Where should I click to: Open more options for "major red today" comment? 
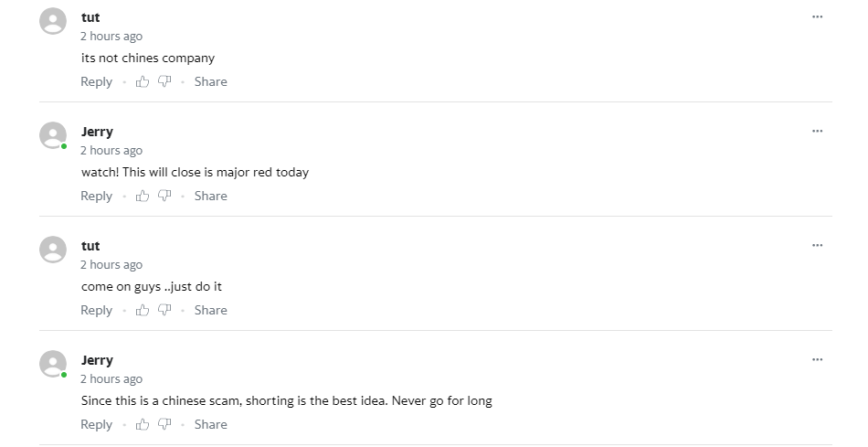817,131
